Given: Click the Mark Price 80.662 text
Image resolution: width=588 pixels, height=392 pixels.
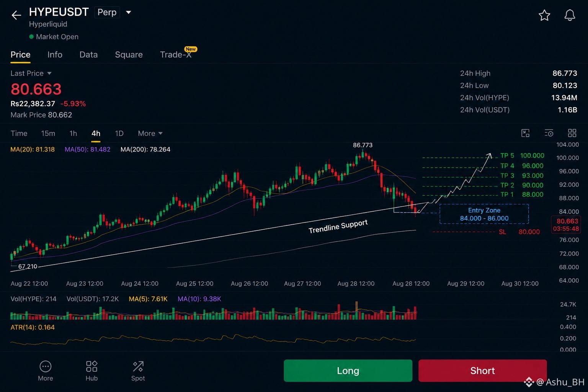Looking at the screenshot, I should pos(41,115).
